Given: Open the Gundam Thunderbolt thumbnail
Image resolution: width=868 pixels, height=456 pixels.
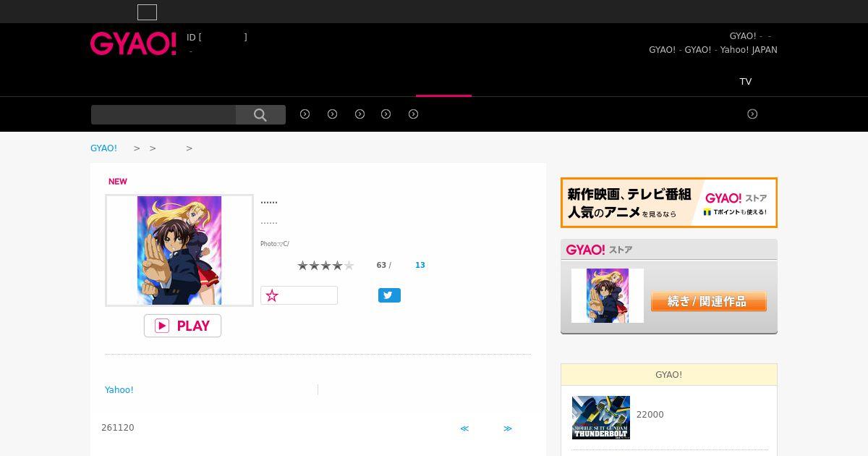Looking at the screenshot, I should [x=601, y=418].
